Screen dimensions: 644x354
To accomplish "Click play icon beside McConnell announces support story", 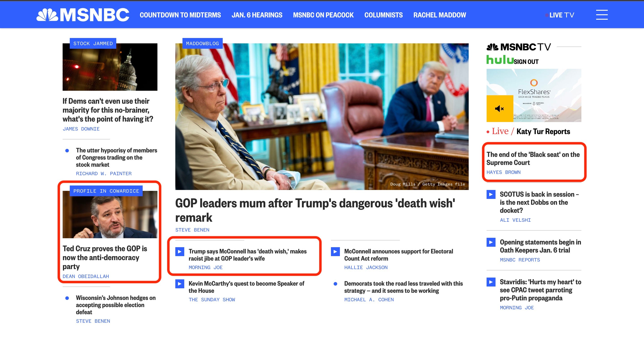I will click(x=335, y=252).
